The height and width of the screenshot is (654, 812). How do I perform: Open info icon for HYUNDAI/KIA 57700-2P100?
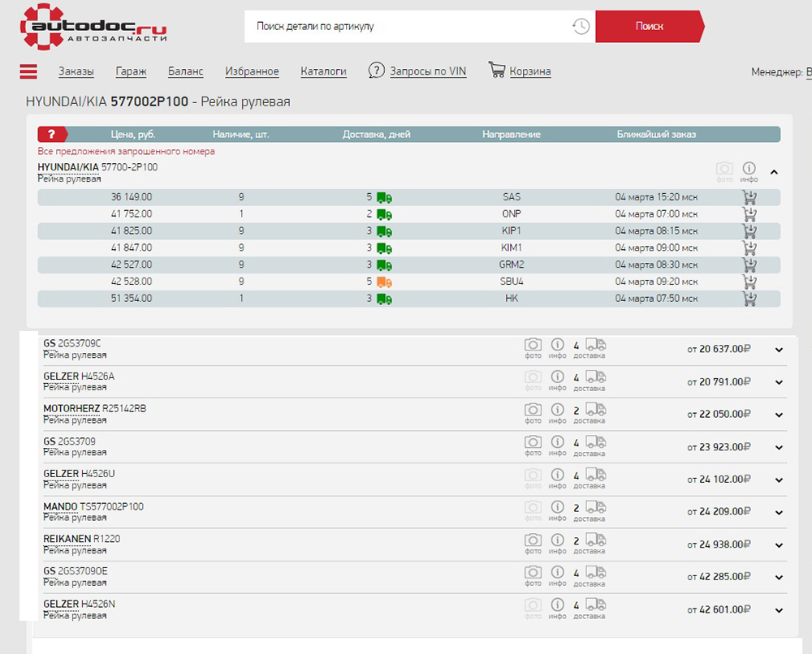749,168
